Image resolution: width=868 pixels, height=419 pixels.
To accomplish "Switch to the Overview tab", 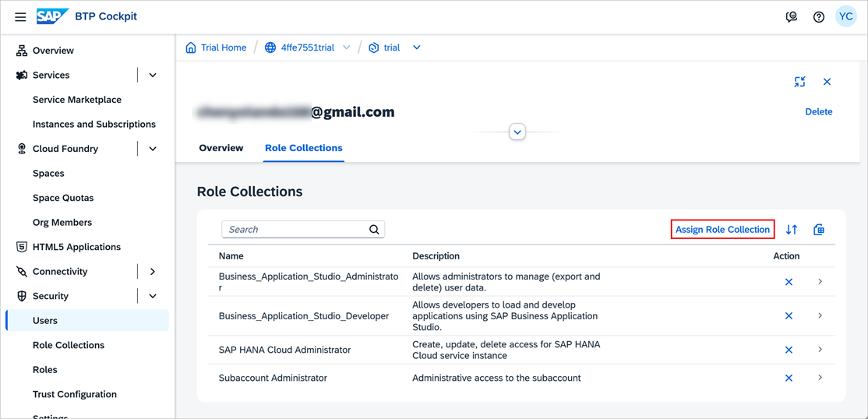I will 221,148.
